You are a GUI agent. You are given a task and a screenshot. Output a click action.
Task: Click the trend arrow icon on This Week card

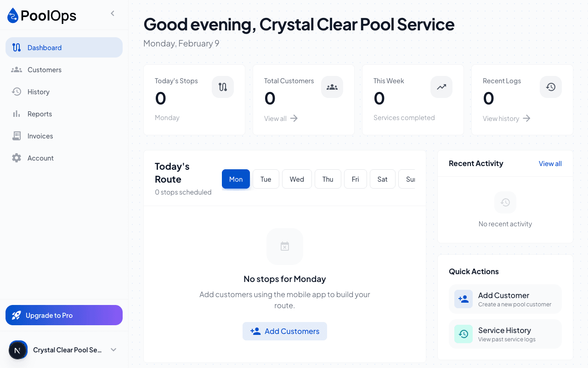441,86
